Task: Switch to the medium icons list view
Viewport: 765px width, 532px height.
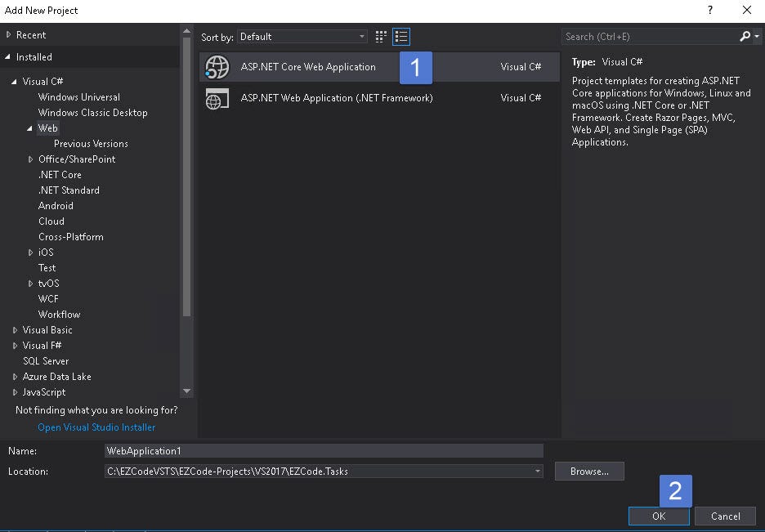Action: click(x=401, y=37)
